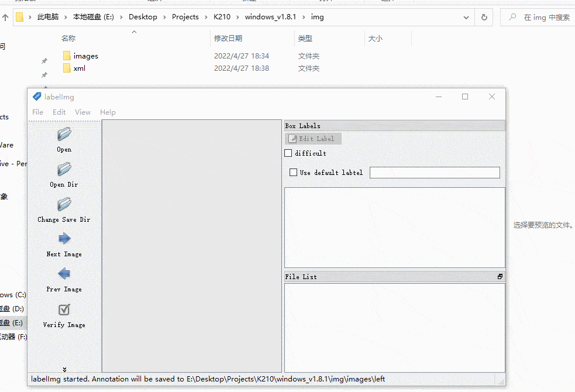Sort files by the 名称 column header
The image size is (575, 392).
coord(68,39)
